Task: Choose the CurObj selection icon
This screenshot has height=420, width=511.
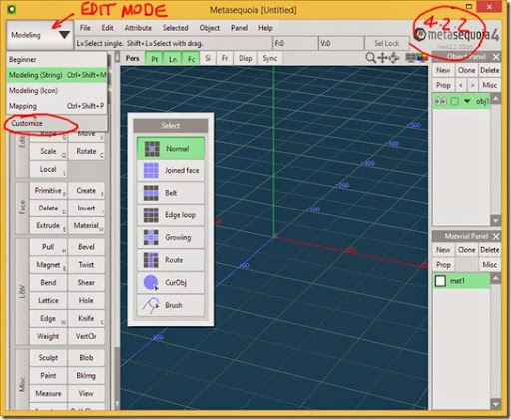Action: click(151, 283)
